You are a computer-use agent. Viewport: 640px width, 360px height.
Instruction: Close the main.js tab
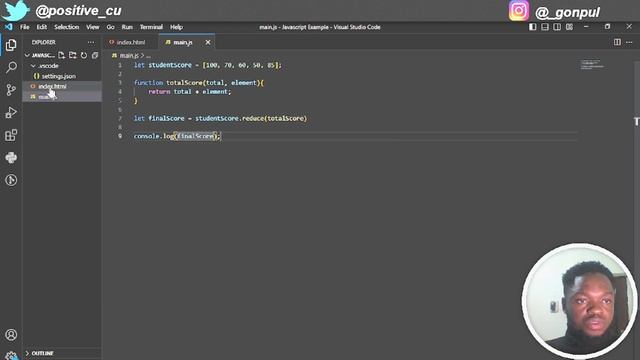click(x=208, y=42)
